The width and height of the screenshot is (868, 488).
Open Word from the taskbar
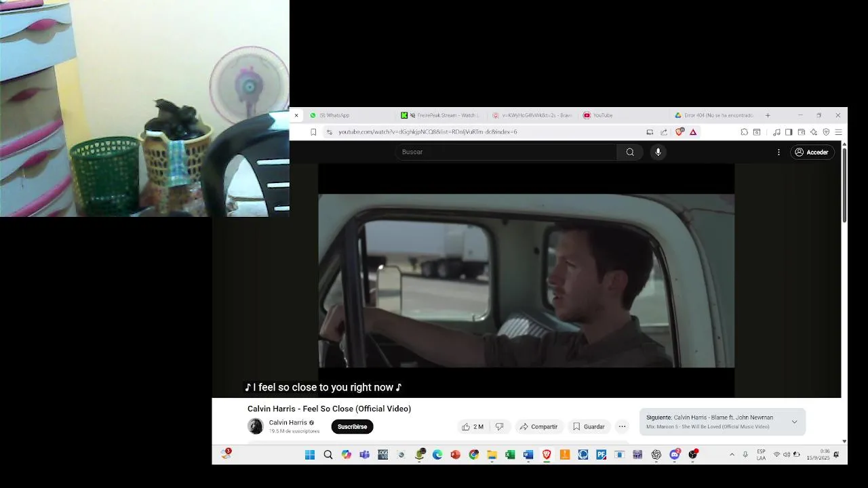point(528,455)
